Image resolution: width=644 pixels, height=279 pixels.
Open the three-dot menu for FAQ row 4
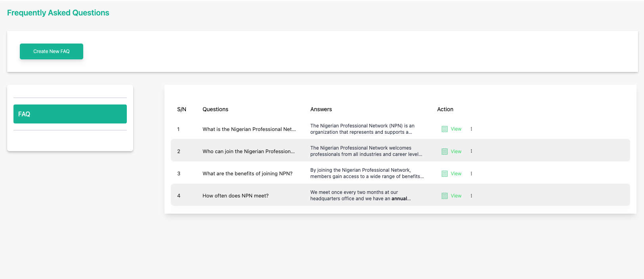coord(471,196)
